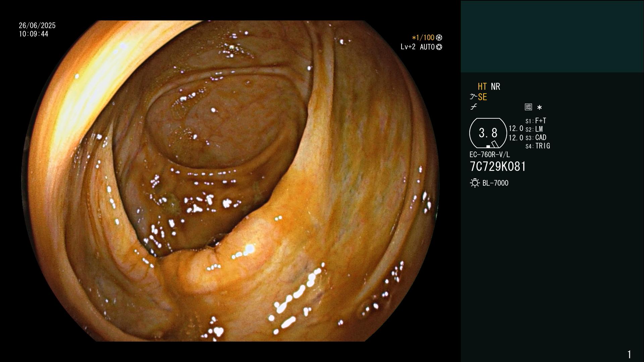Image resolution: width=644 pixels, height=362 pixels.
Task: Click the serial number 7C729K081
Action: pos(498,167)
